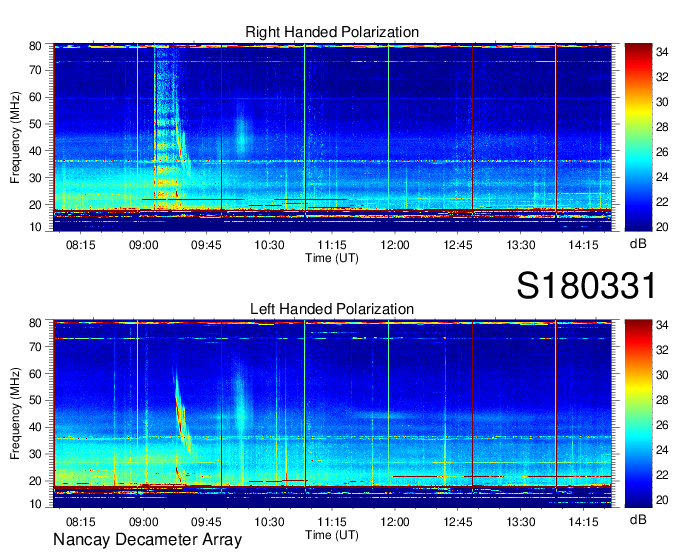The height and width of the screenshot is (552, 680).
Task: Click the 30 MHz tick label on Left Handed plot
Action: [x=35, y=454]
